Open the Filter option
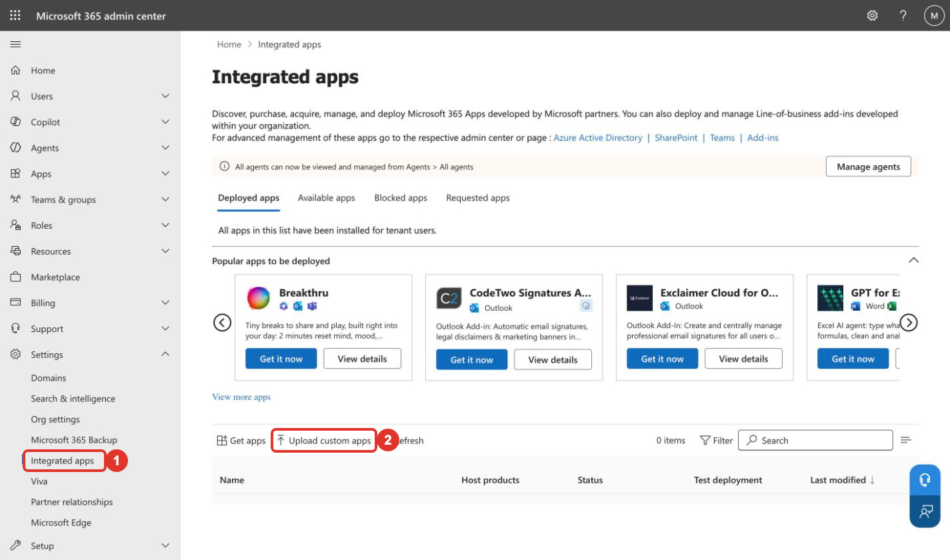The width and height of the screenshot is (950, 560). pyautogui.click(x=717, y=441)
